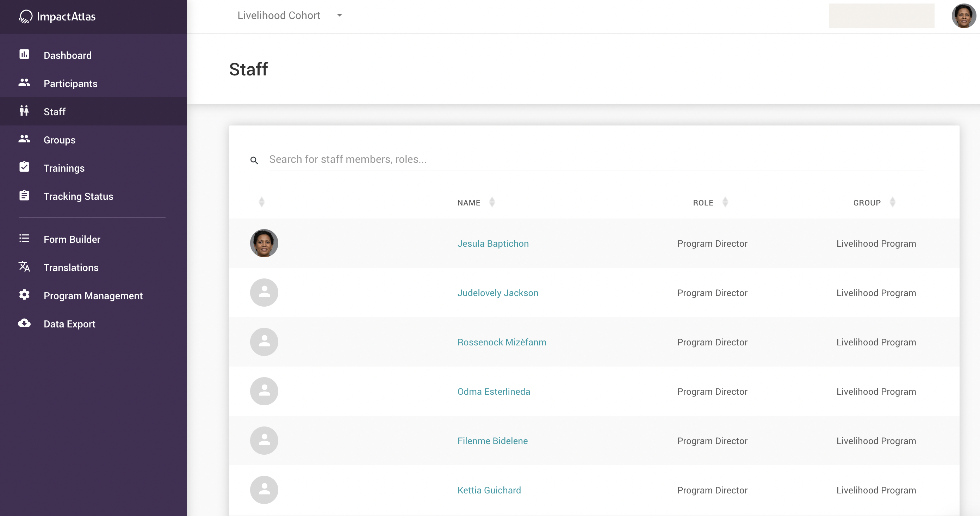Click Kettia Guichard's name link

[489, 490]
